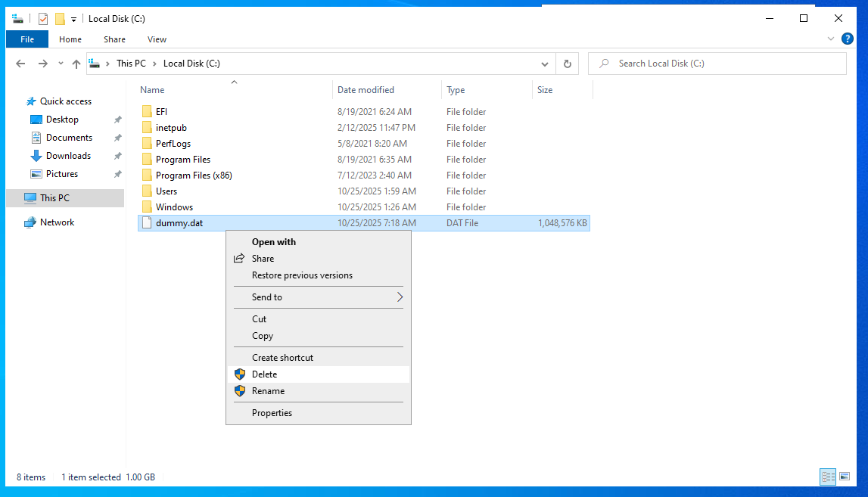This screenshot has width=868, height=497.
Task: Select the PerfLogs folder icon
Action: click(147, 144)
